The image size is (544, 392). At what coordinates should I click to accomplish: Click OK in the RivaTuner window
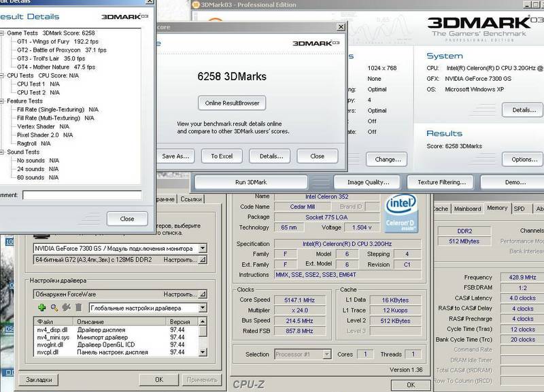pos(159,380)
